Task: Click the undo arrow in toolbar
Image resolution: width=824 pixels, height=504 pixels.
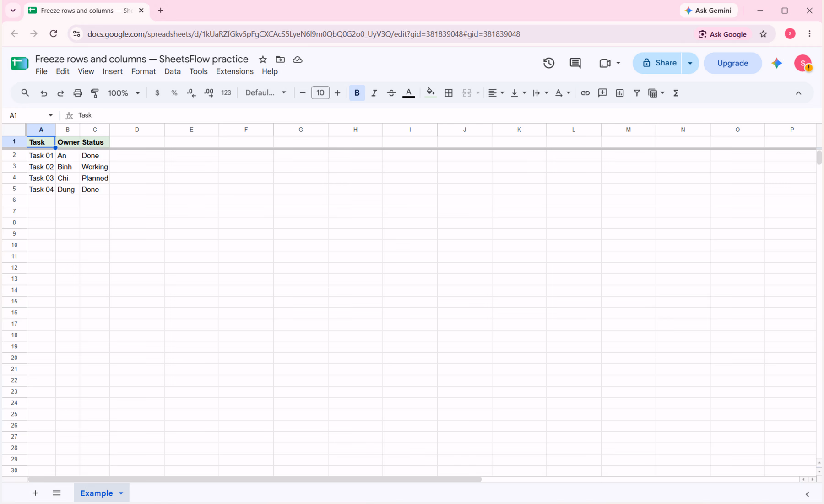Action: tap(43, 93)
